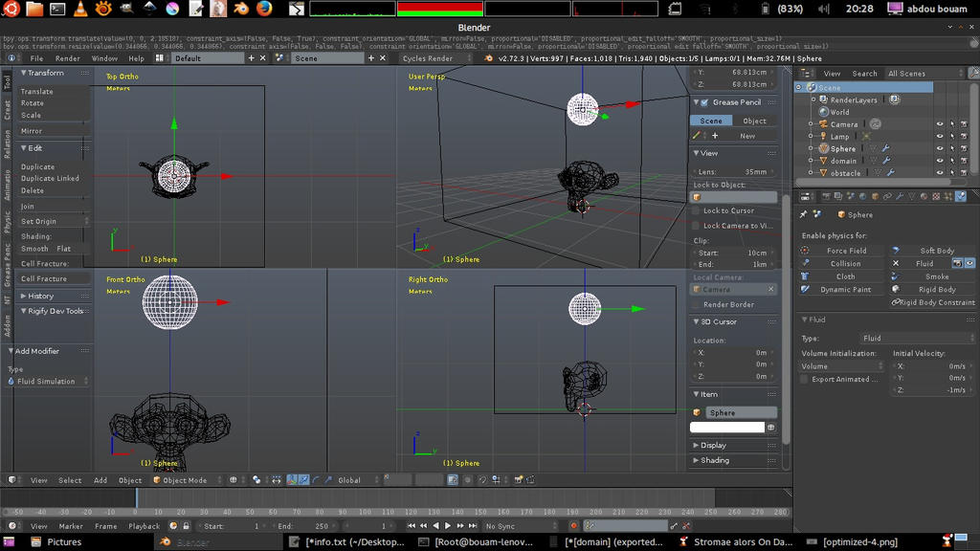980x551 pixels.
Task: Click the translate manipulator arrow icon
Action: [303, 480]
